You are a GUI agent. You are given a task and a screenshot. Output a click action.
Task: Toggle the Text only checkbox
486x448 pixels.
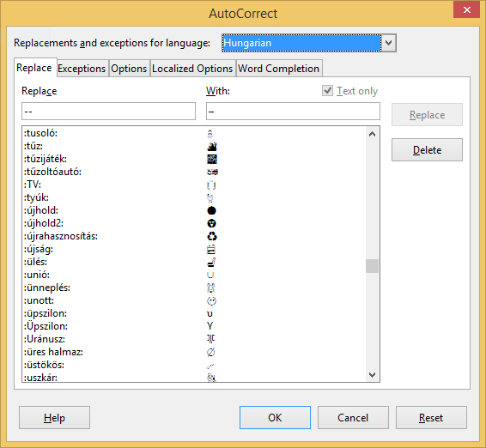click(327, 91)
